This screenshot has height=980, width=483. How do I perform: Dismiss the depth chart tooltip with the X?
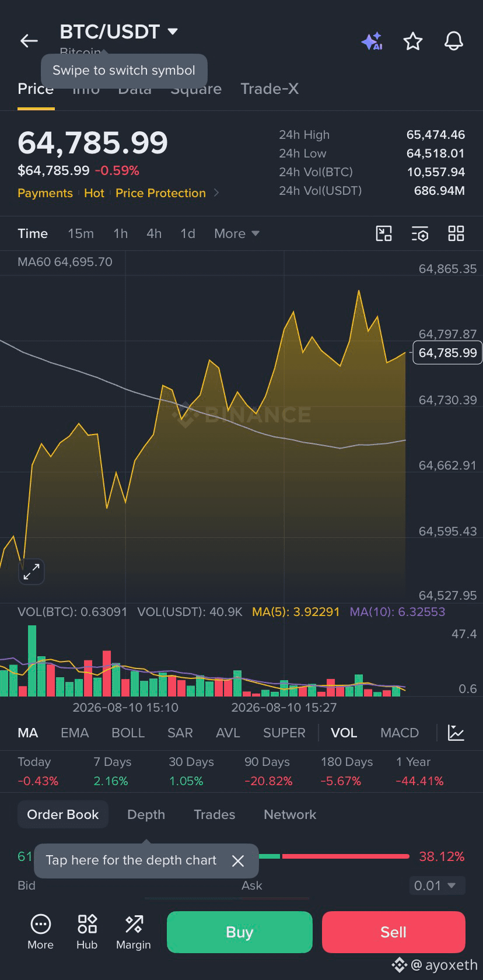pyautogui.click(x=238, y=861)
